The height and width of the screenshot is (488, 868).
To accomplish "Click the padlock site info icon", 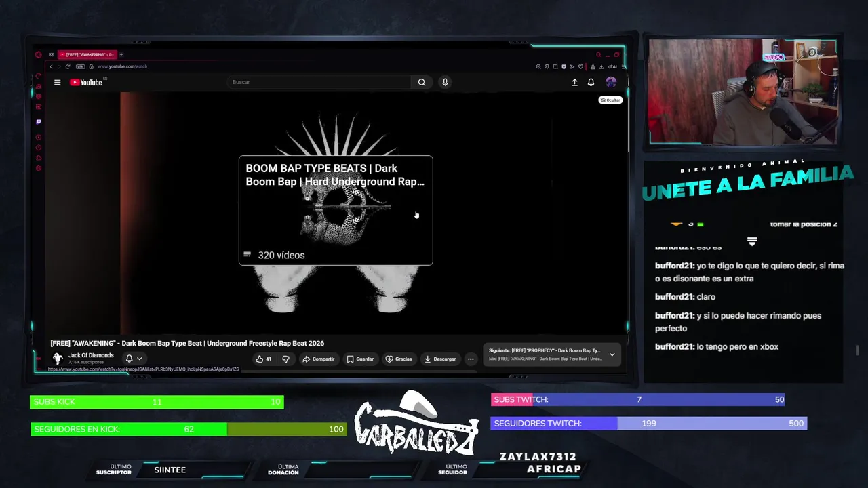I will pos(91,66).
